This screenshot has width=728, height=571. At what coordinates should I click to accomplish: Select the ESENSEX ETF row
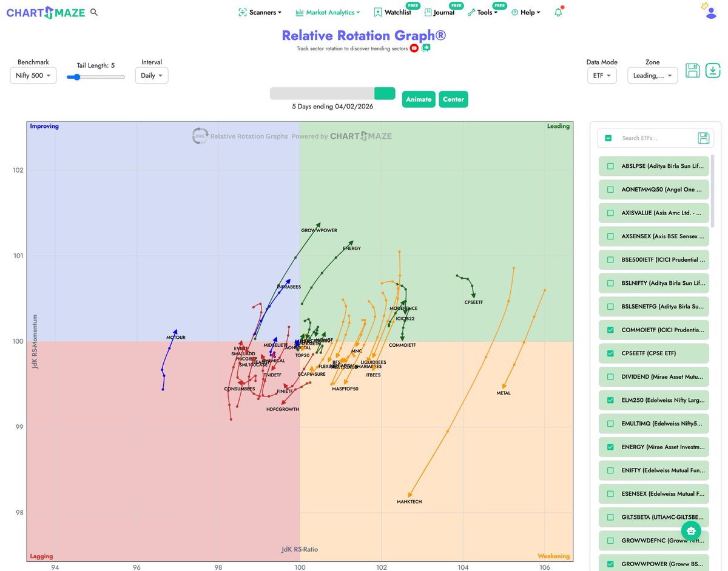click(x=653, y=493)
